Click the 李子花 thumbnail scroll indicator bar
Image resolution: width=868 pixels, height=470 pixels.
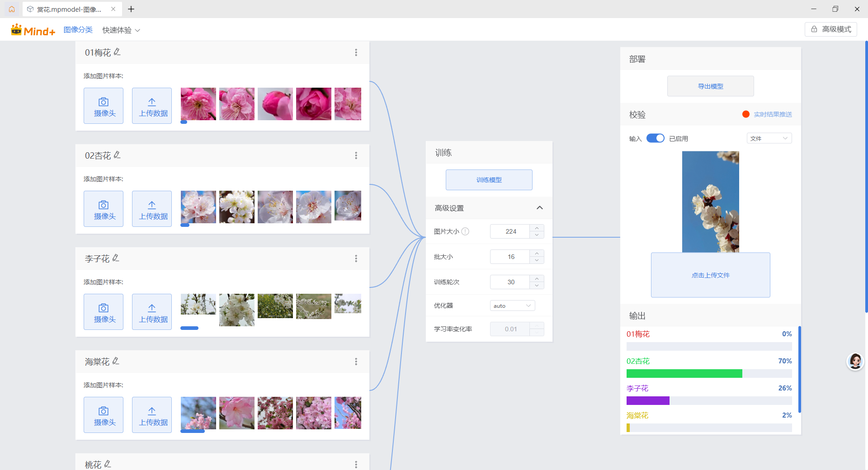(189, 328)
